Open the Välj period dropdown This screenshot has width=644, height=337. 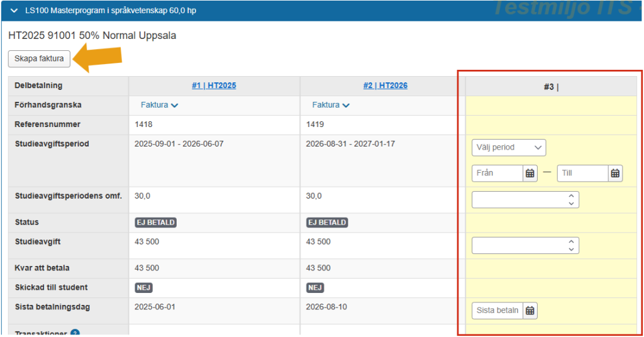coord(509,147)
